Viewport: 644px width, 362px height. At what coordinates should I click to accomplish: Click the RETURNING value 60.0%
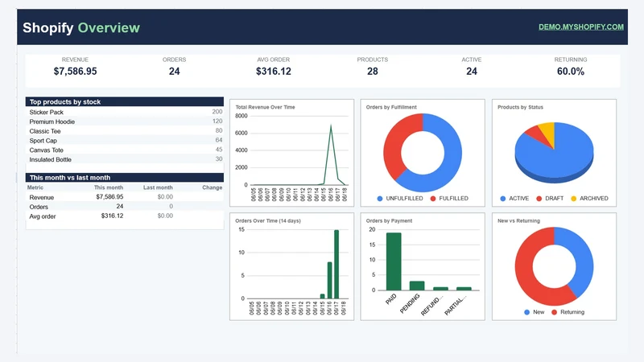pyautogui.click(x=571, y=72)
